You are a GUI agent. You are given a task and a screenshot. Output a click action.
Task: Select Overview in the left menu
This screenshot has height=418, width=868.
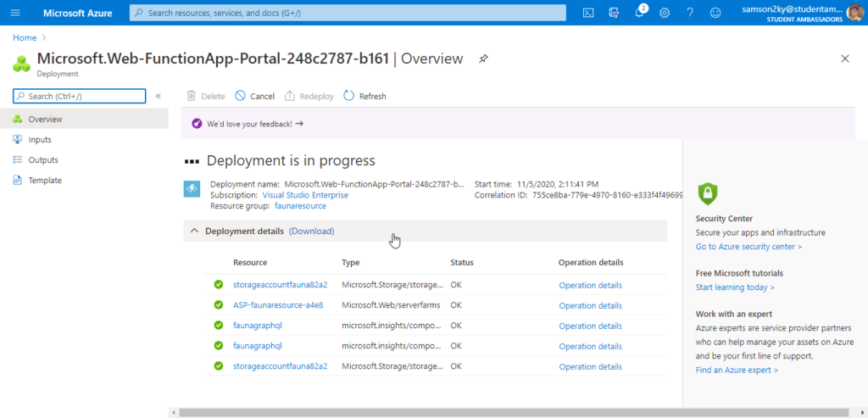pyautogui.click(x=84, y=119)
